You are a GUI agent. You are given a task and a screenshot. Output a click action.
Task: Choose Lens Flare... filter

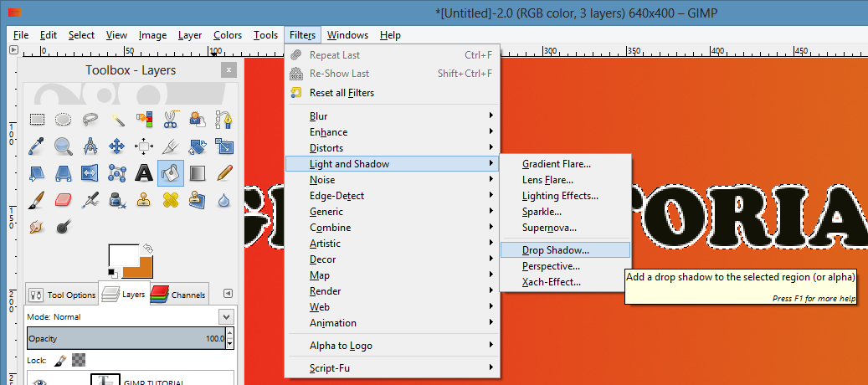tap(565, 180)
